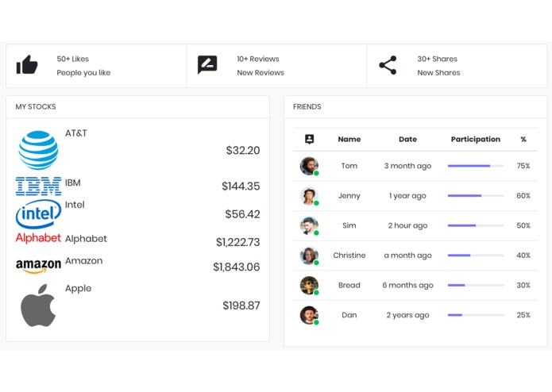Click the name Bread in friends table
This screenshot has height=392, width=552.
pos(349,286)
